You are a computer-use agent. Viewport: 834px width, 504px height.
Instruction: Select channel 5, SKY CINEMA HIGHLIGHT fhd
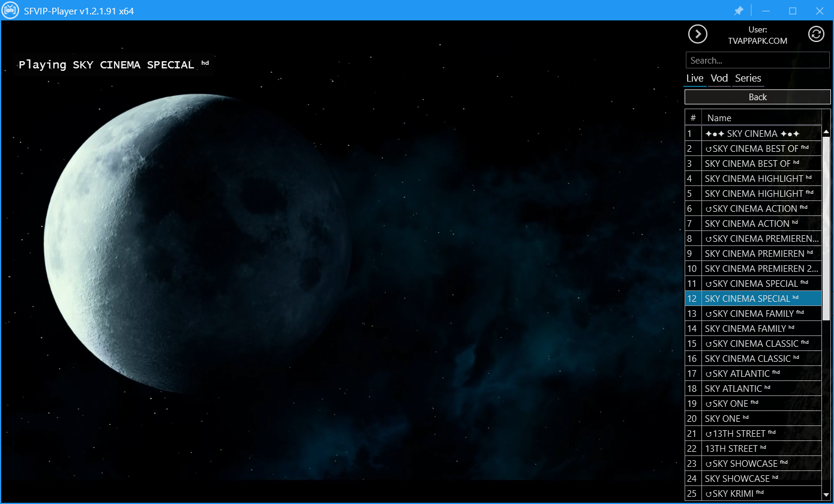(x=754, y=194)
